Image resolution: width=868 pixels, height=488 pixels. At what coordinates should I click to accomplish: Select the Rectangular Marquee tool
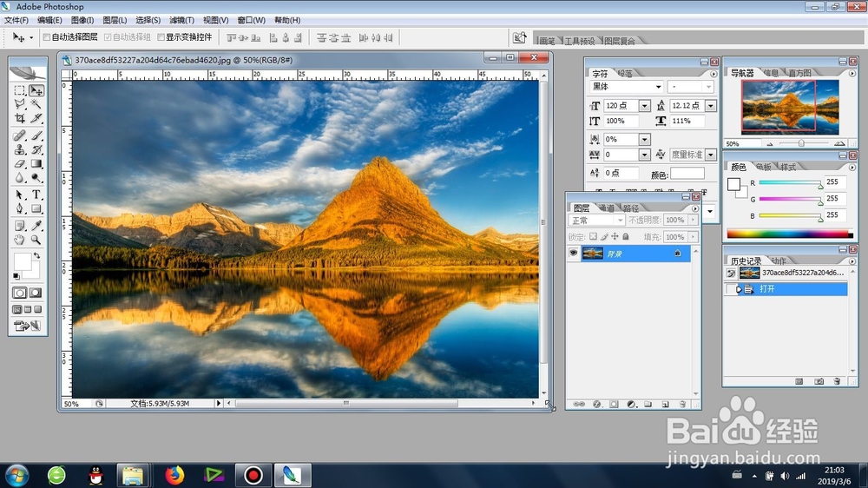[x=19, y=90]
